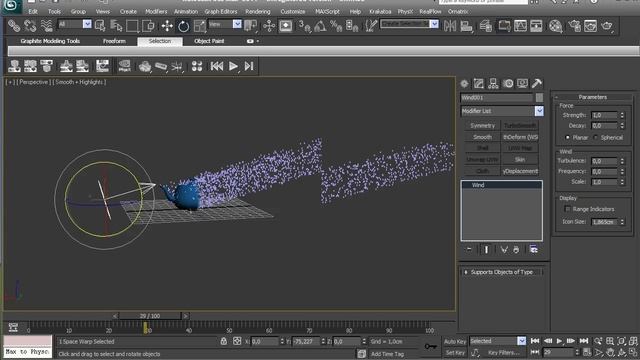The height and width of the screenshot is (360, 640).
Task: Click the Unlink Selection tool
Action: click(x=30, y=26)
